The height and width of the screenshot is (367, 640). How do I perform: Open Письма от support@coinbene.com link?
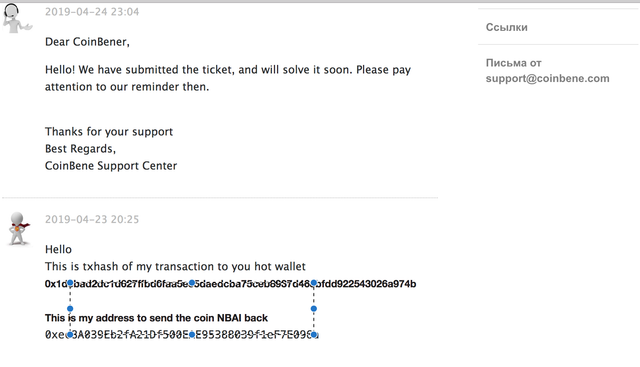point(547,71)
